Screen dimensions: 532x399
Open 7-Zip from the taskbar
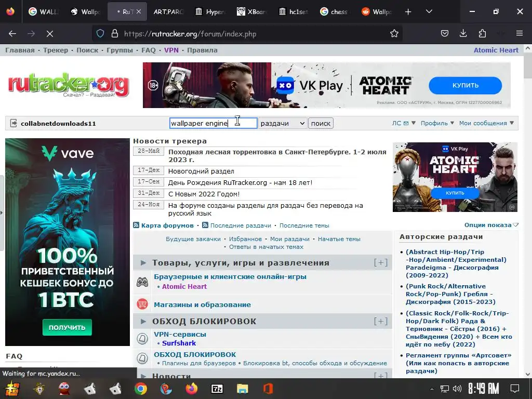(x=217, y=389)
